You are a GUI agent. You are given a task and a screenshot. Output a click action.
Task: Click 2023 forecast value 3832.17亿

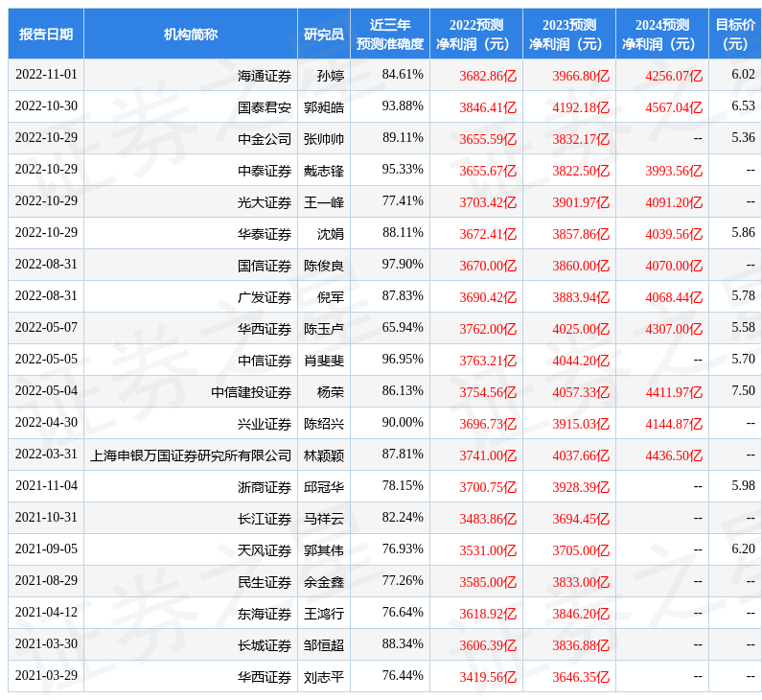click(x=581, y=139)
